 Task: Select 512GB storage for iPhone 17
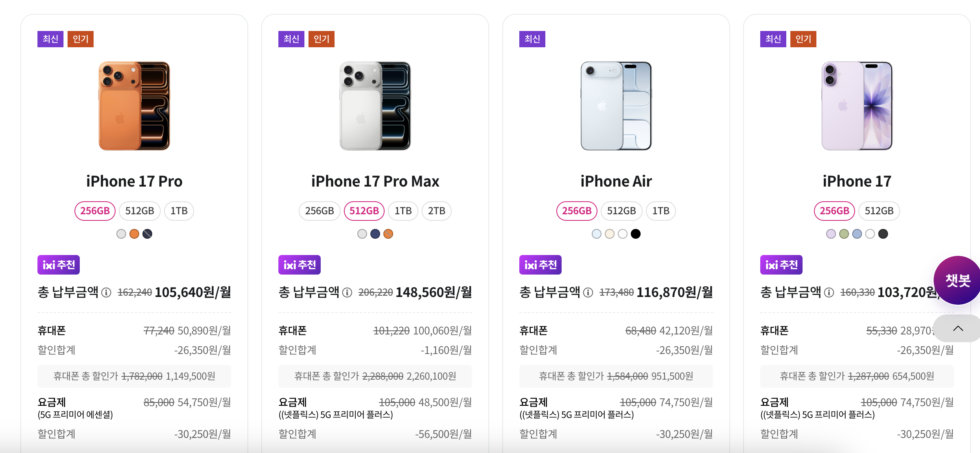879,211
